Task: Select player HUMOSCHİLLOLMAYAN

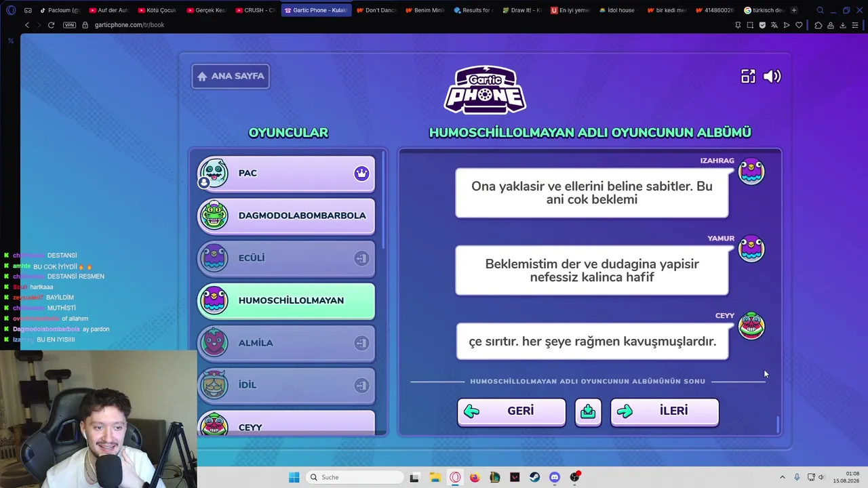Action: pos(286,300)
